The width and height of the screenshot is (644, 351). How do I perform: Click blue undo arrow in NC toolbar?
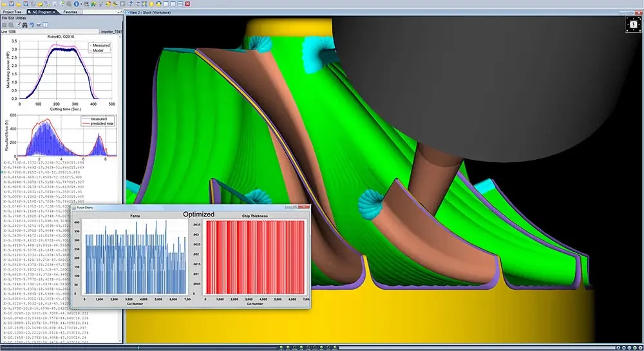(x=32, y=25)
